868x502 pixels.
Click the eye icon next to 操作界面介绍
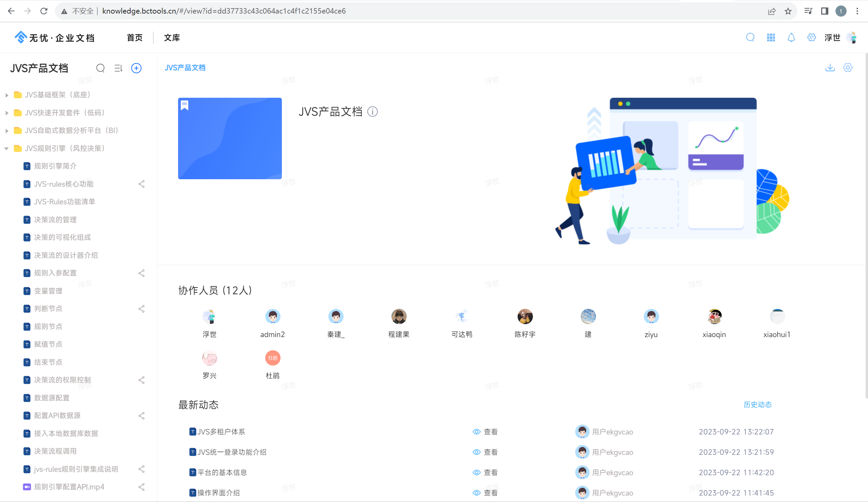click(476, 493)
